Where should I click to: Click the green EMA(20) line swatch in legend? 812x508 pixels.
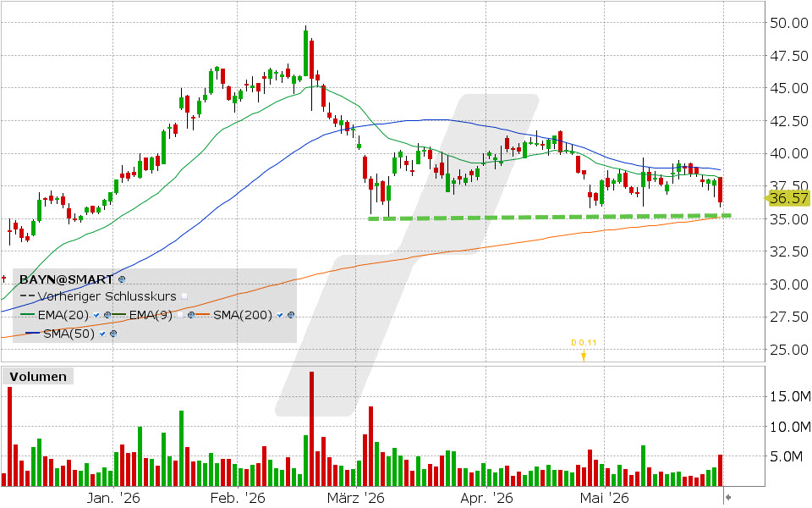click(x=27, y=315)
